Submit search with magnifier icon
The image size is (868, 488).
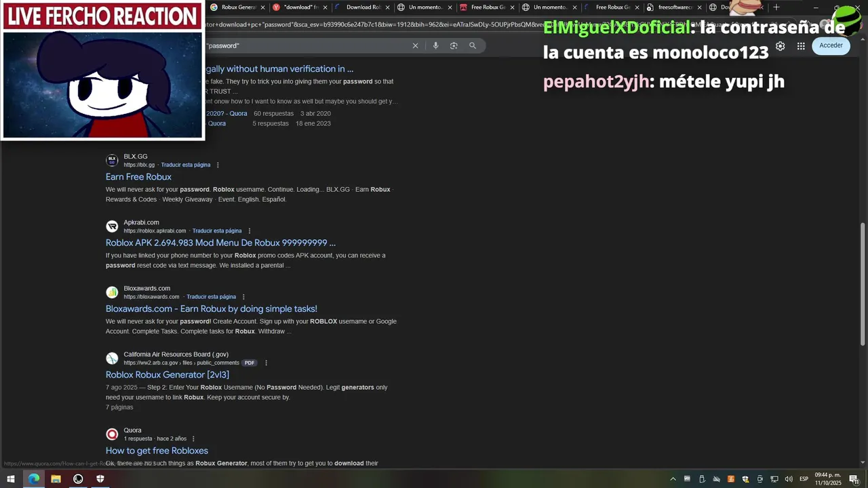click(x=473, y=45)
